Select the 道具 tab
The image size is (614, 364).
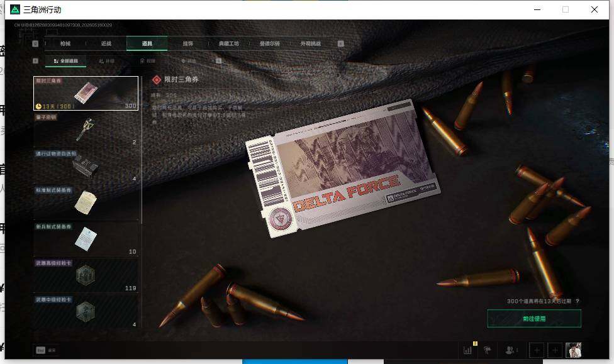tap(147, 43)
